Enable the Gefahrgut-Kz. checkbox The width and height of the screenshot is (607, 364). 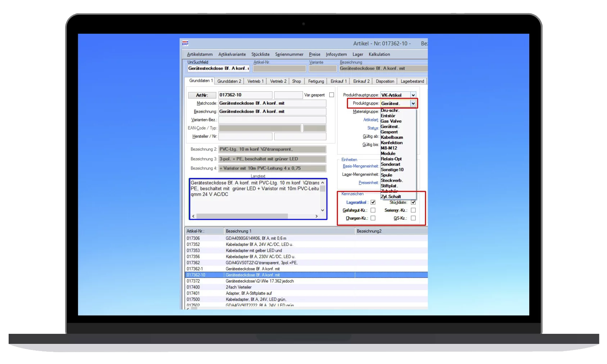pos(373,210)
